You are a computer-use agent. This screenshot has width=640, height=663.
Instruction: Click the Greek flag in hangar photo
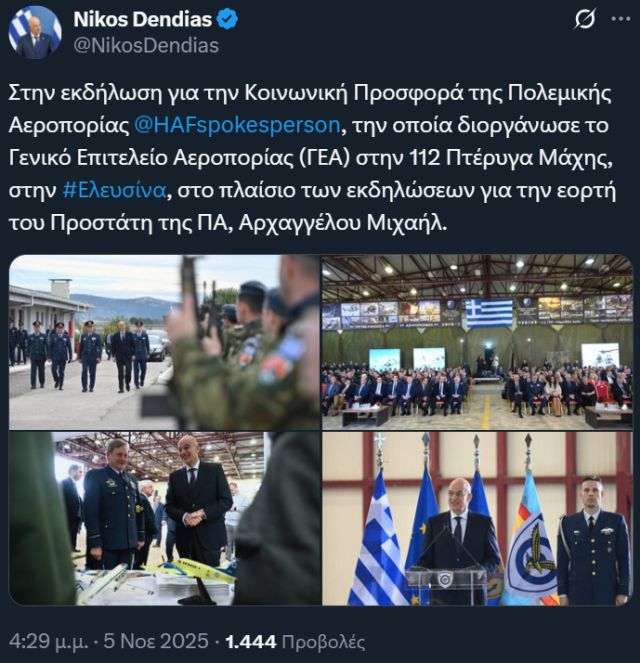click(x=489, y=312)
